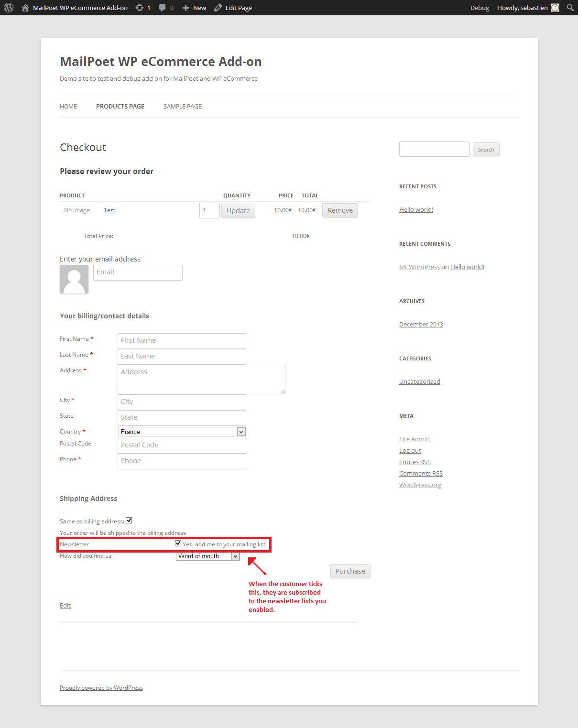This screenshot has height=728, width=578.
Task: Go to Sample Page in navigation
Action: (x=183, y=107)
